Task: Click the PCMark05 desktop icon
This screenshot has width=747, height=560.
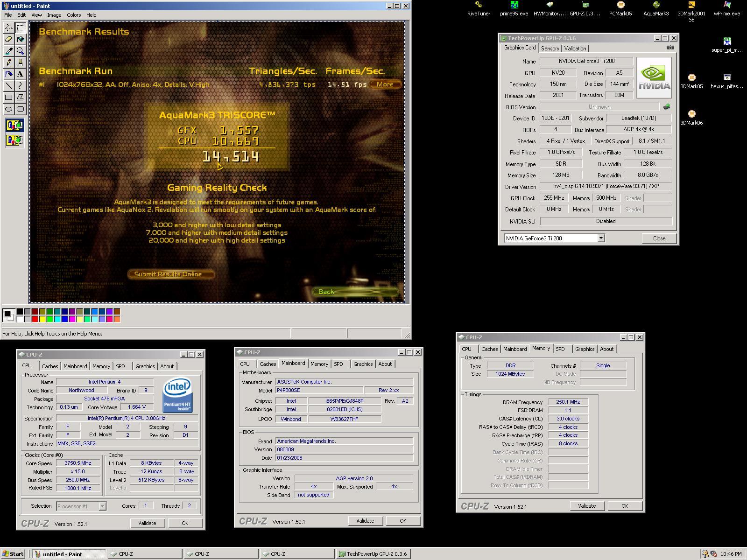Action: pos(620,8)
